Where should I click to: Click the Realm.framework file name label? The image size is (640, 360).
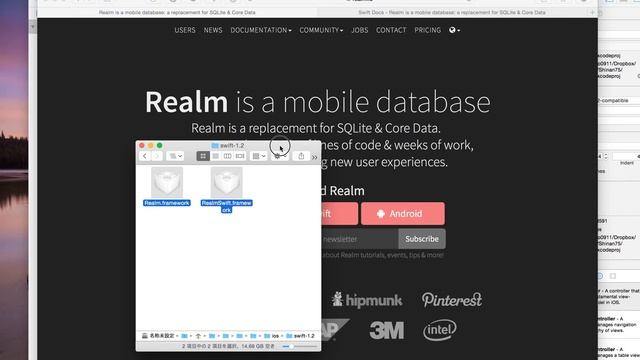click(167, 203)
